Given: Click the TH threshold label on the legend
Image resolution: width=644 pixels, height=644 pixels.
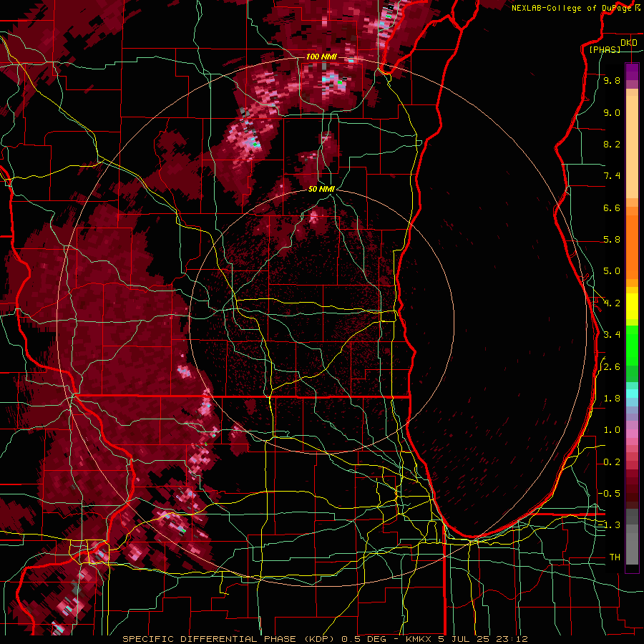Looking at the screenshot, I should pyautogui.click(x=615, y=557).
